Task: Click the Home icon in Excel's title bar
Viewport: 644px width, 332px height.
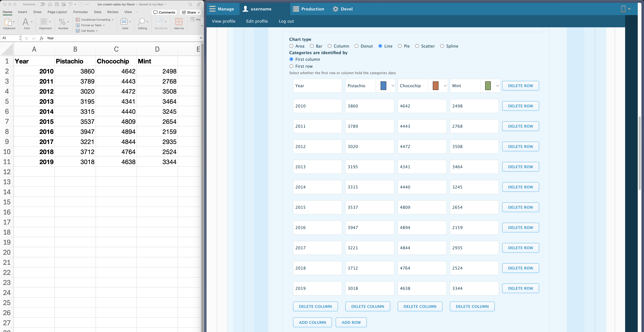Action: (50, 4)
